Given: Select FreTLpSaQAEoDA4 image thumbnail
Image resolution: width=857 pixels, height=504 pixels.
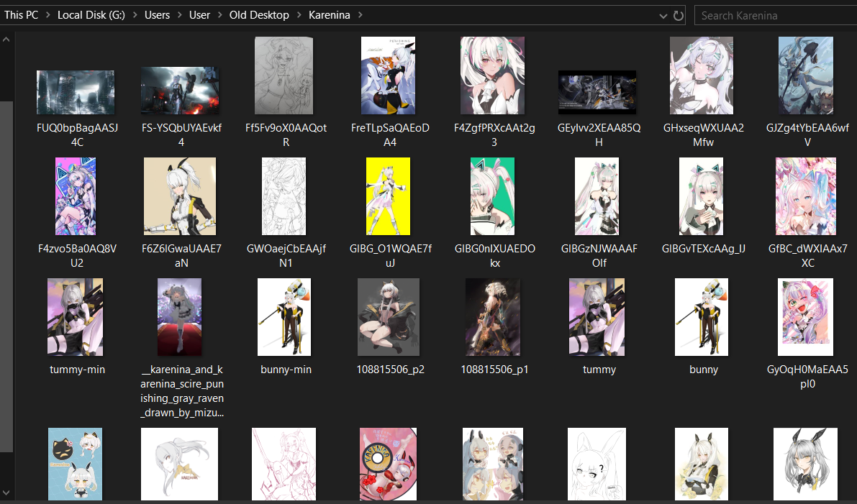Looking at the screenshot, I should click(388, 75).
